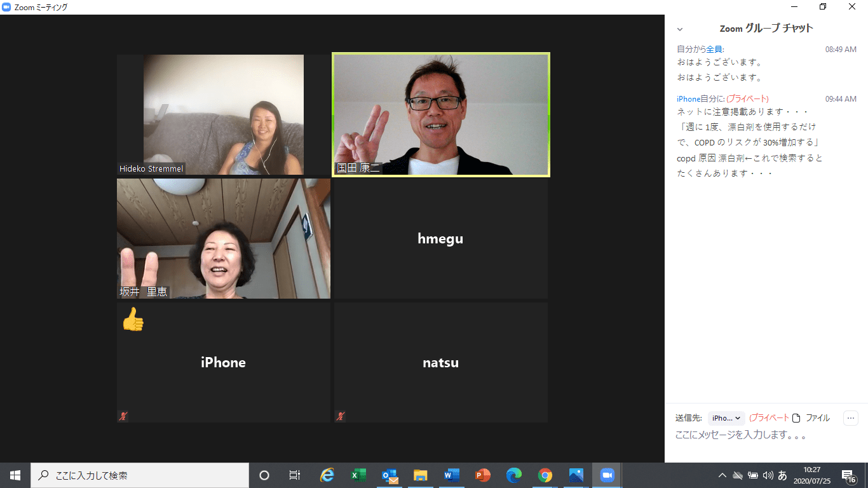The height and width of the screenshot is (488, 868).
Task: Click the thumbs up reaction on iPhone tile
Action: 133,320
